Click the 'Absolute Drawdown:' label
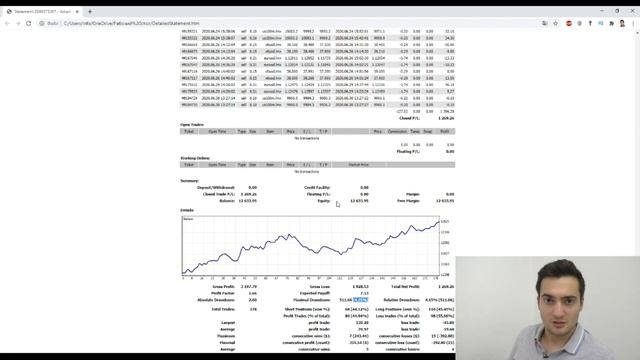The width and height of the screenshot is (640, 360). (x=216, y=300)
